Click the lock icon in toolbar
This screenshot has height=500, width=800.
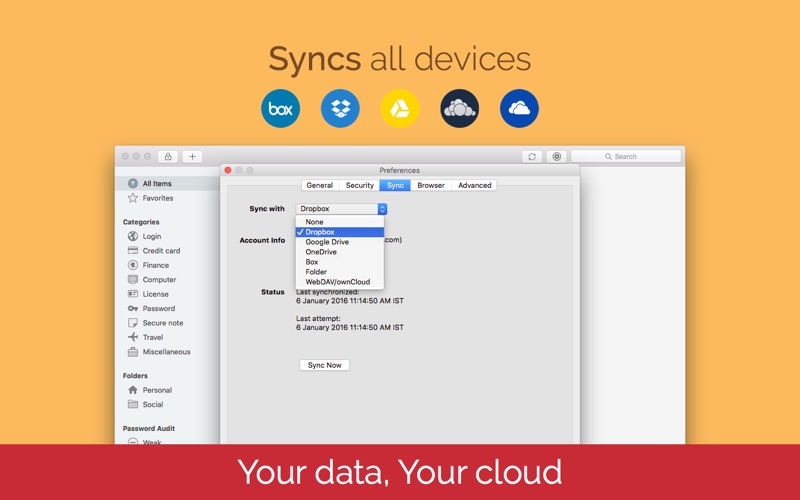click(168, 157)
